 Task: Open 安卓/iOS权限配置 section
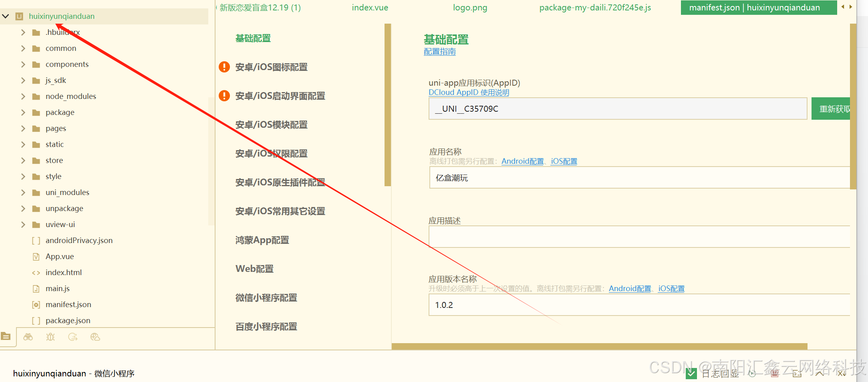tap(272, 154)
